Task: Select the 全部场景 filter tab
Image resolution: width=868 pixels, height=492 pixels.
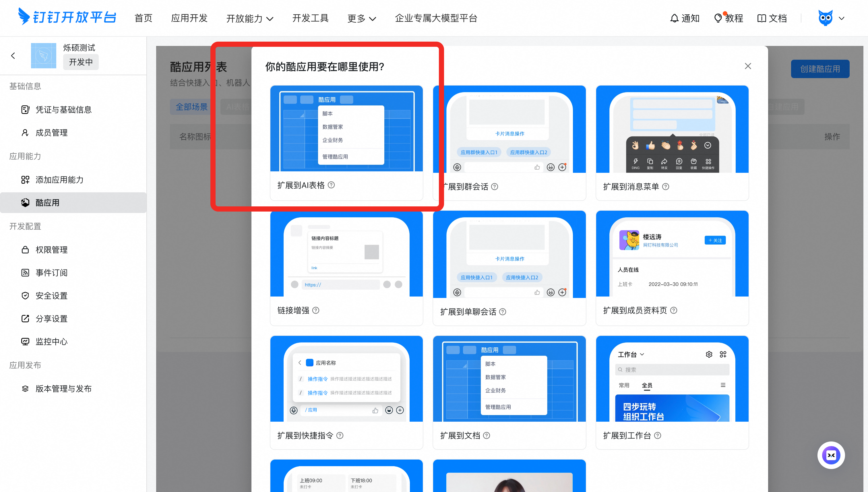Action: (191, 107)
